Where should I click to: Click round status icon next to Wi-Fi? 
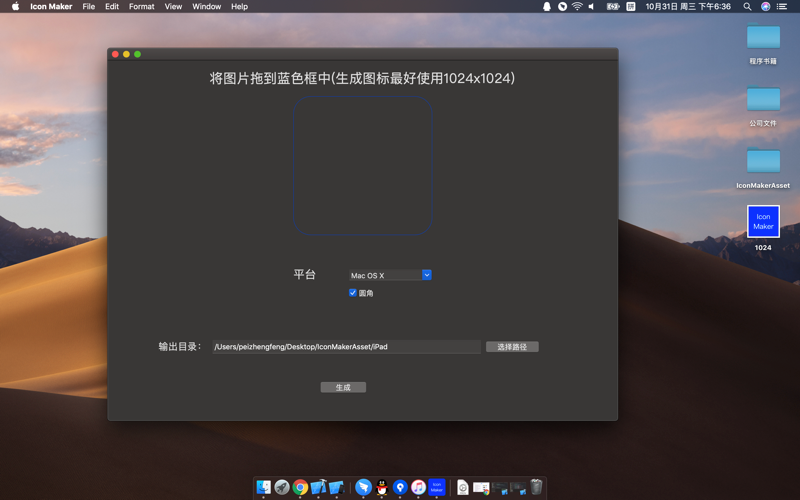click(x=562, y=7)
